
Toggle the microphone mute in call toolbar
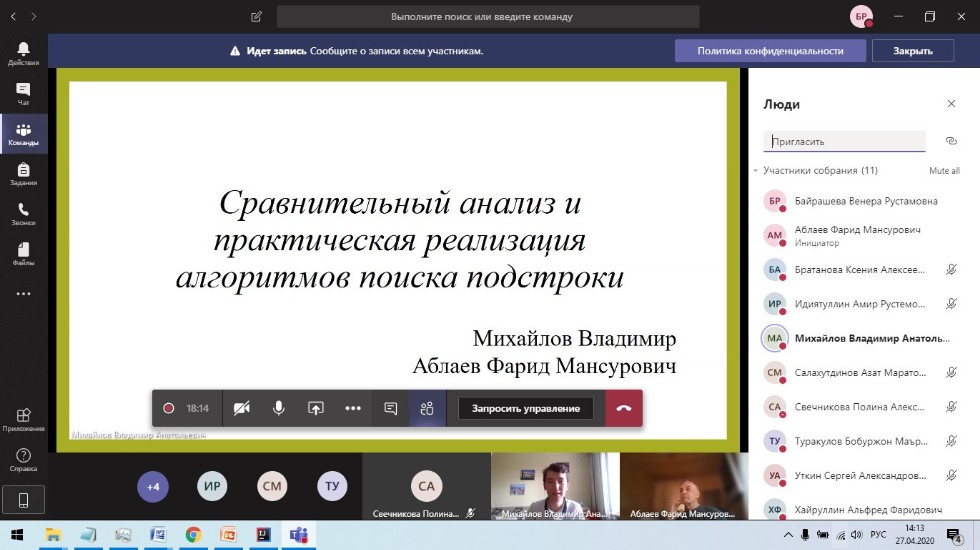(x=279, y=408)
